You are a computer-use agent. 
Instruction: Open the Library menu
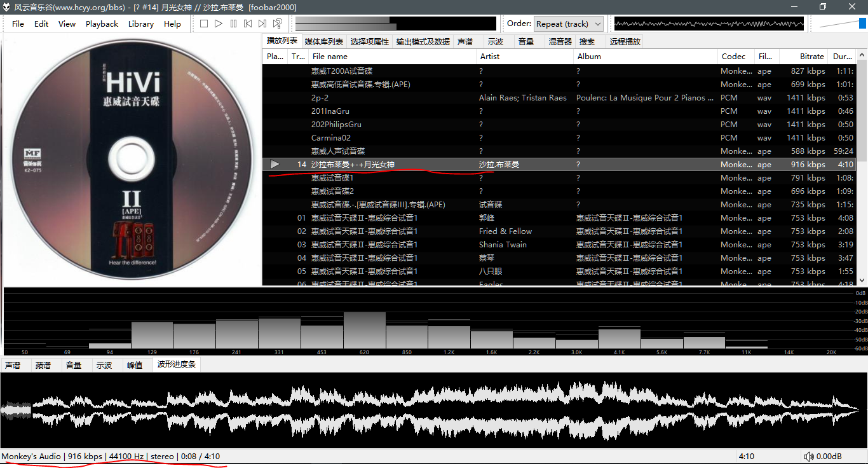[140, 24]
